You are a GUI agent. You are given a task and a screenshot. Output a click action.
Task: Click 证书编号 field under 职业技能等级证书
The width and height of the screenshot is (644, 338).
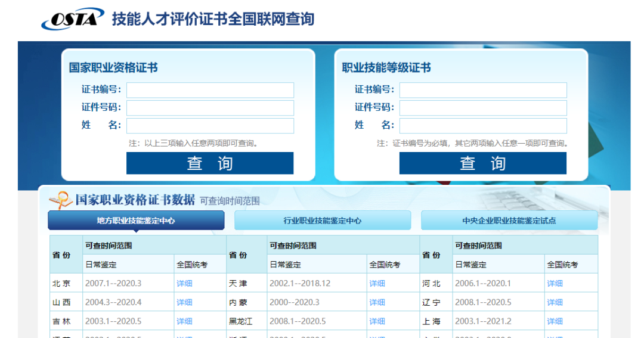483,90
